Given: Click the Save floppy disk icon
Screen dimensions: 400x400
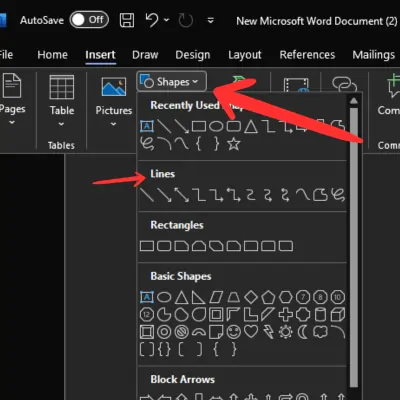Looking at the screenshot, I should [127, 20].
